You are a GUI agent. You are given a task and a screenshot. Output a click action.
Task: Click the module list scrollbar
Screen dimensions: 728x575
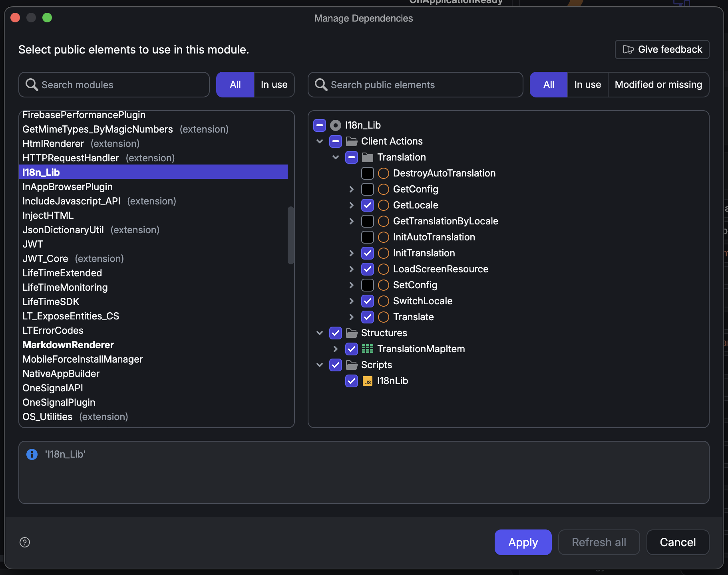[x=291, y=235]
